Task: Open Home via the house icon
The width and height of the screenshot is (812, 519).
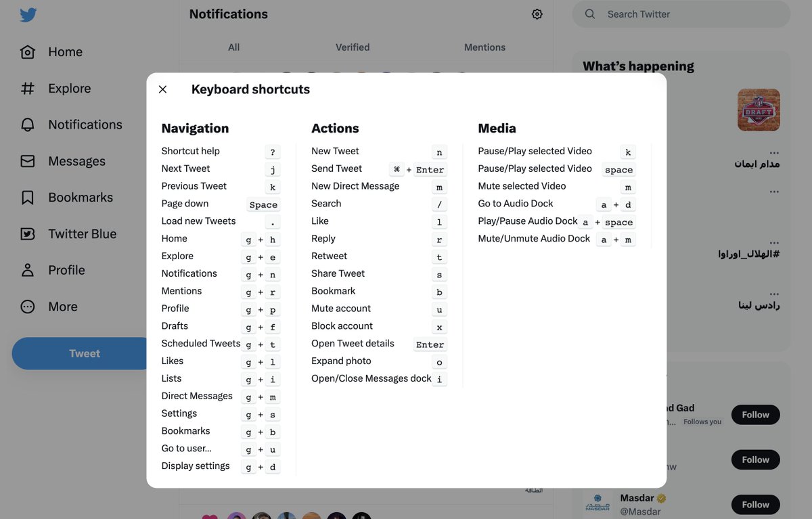Action: pos(28,52)
